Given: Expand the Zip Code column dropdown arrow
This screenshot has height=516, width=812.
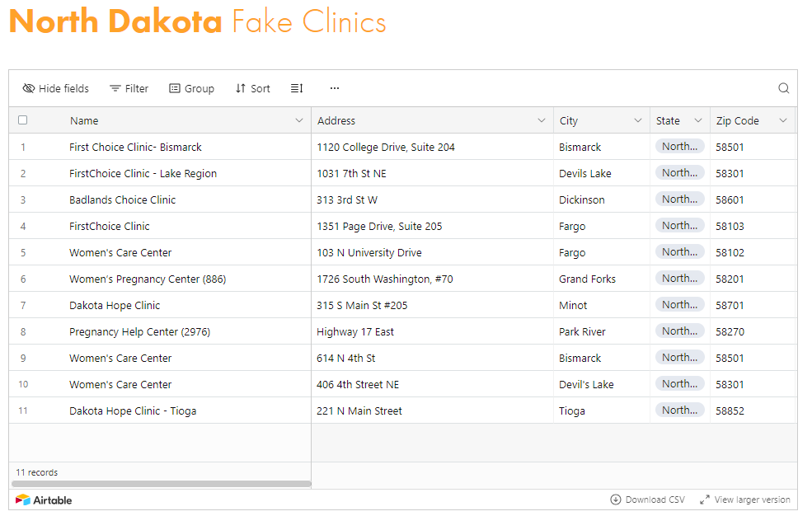Looking at the screenshot, I should (782, 120).
